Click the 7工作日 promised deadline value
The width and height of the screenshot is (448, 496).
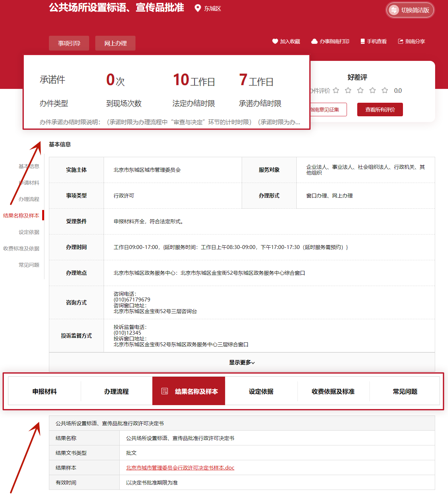pyautogui.click(x=256, y=80)
